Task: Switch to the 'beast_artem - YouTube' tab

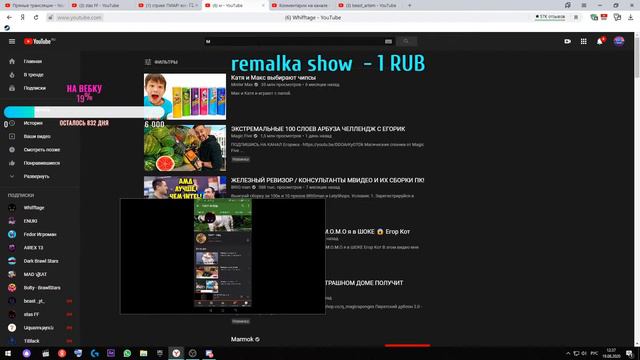Action: tap(369, 5)
